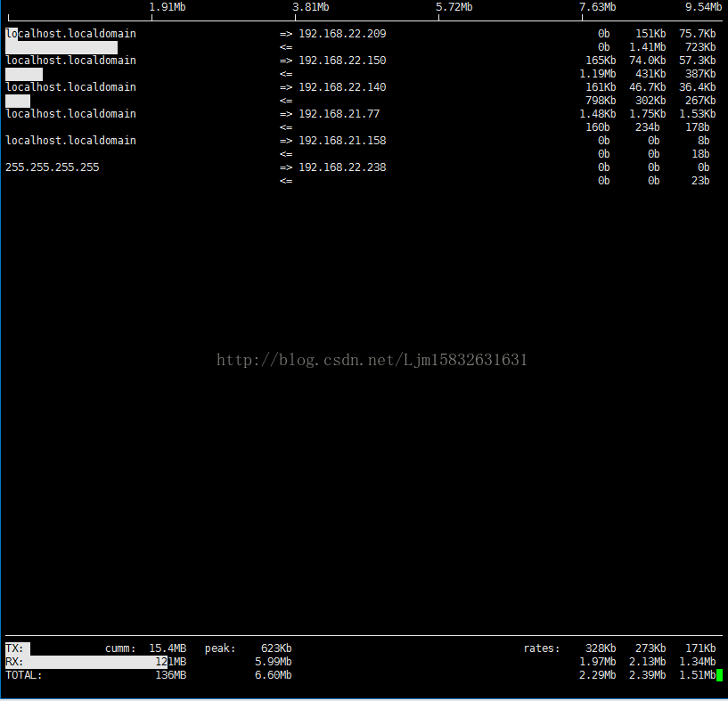The height and width of the screenshot is (701, 728).
Task: Click the 1.53Kb rate value
Action: 698,114
